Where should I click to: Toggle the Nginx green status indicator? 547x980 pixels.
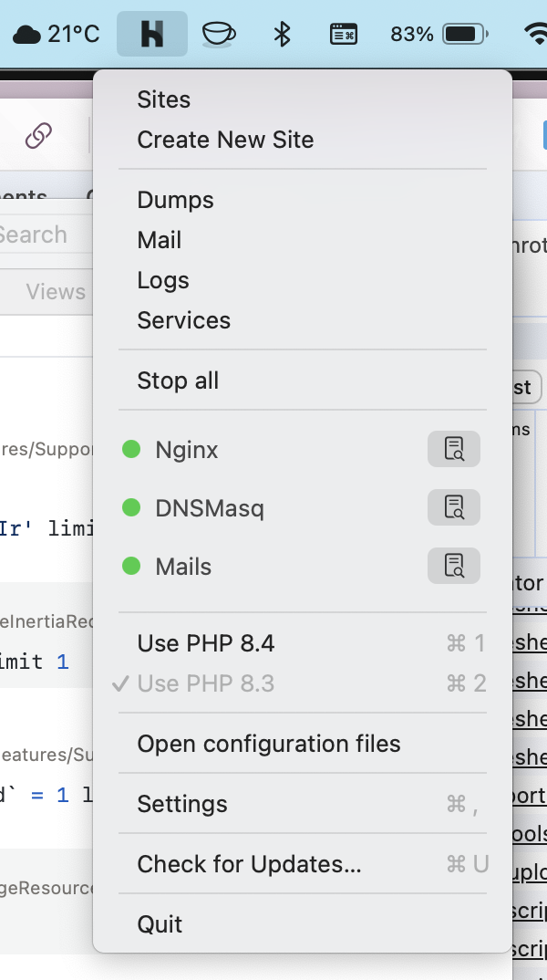(x=131, y=449)
